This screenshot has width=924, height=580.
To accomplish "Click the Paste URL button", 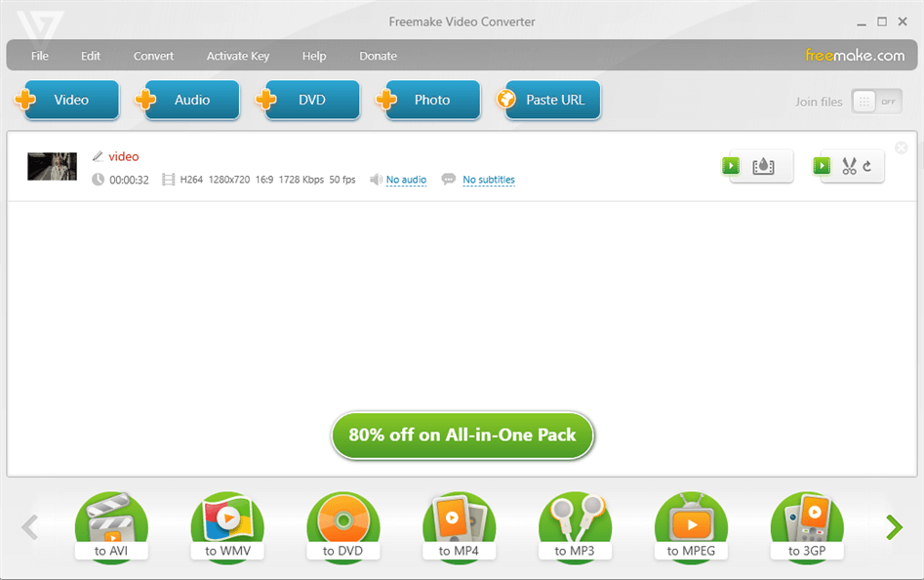I will point(548,100).
